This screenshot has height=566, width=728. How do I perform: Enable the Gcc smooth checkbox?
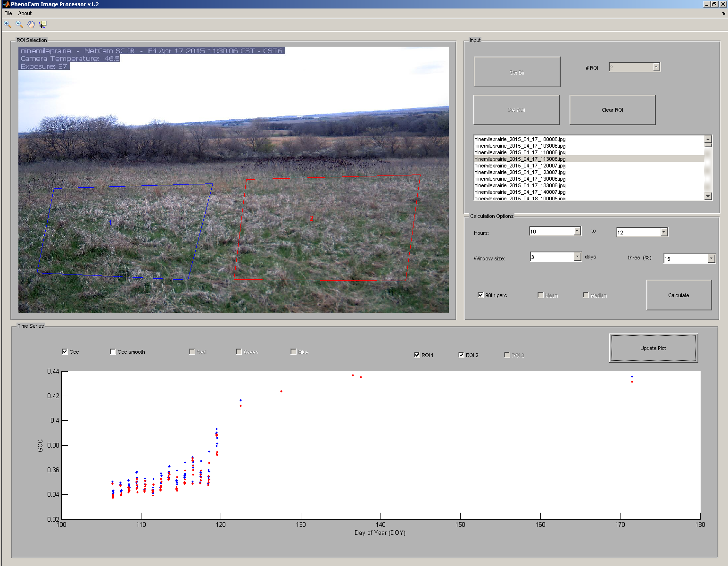113,352
